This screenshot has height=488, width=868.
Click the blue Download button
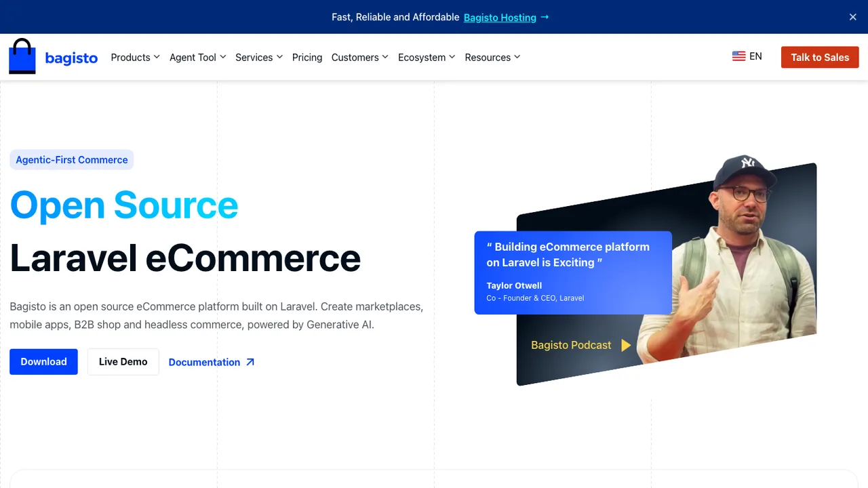tap(43, 362)
